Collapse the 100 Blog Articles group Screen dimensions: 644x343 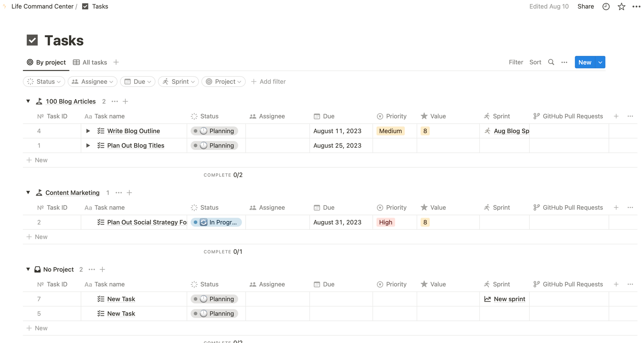[x=28, y=101]
